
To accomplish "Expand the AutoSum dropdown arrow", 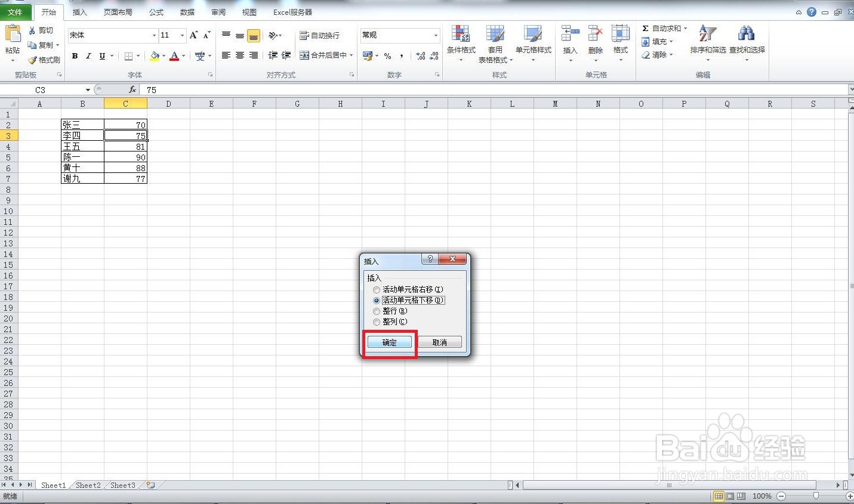I will click(685, 29).
